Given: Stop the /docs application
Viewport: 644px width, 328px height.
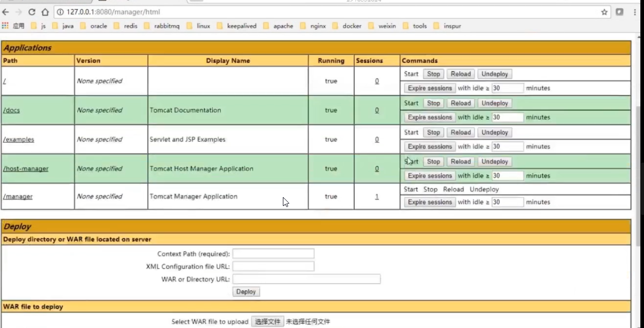Looking at the screenshot, I should (434, 103).
